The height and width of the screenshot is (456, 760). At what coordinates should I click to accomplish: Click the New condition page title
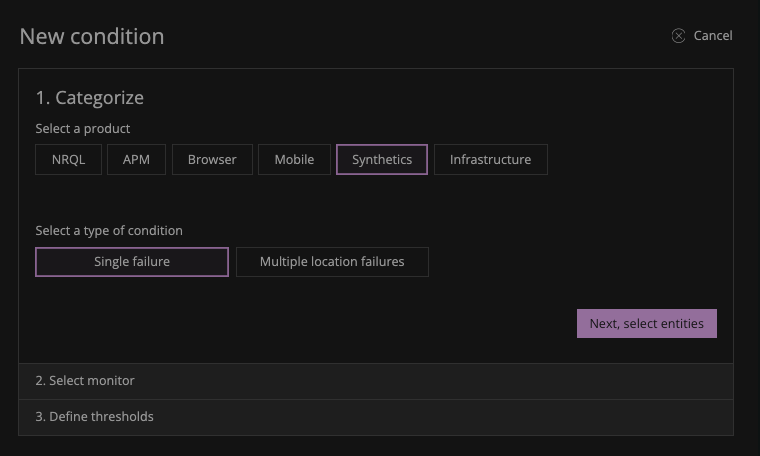click(x=92, y=37)
